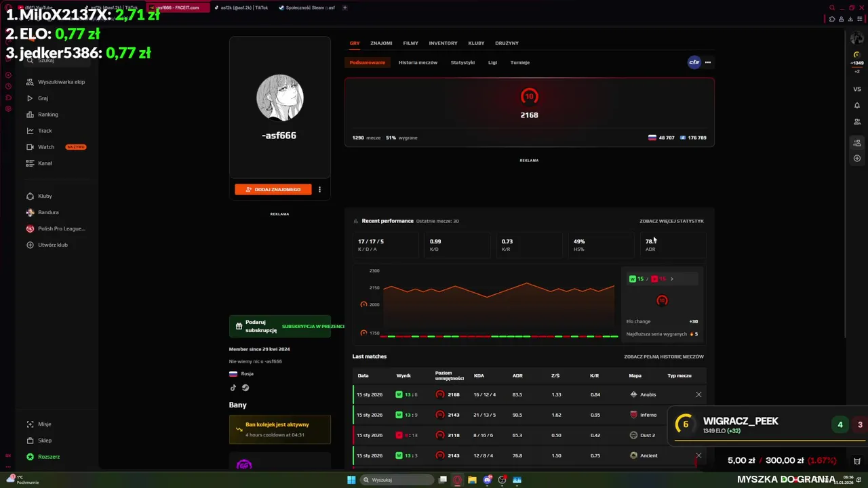Click the Rozszerz expand button
This screenshot has height=488, width=868.
(x=43, y=457)
